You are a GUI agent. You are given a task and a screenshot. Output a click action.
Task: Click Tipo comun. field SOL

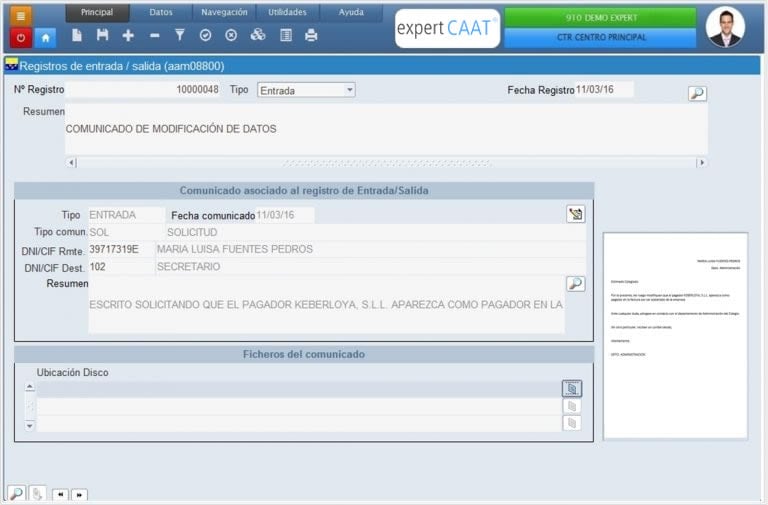126,232
